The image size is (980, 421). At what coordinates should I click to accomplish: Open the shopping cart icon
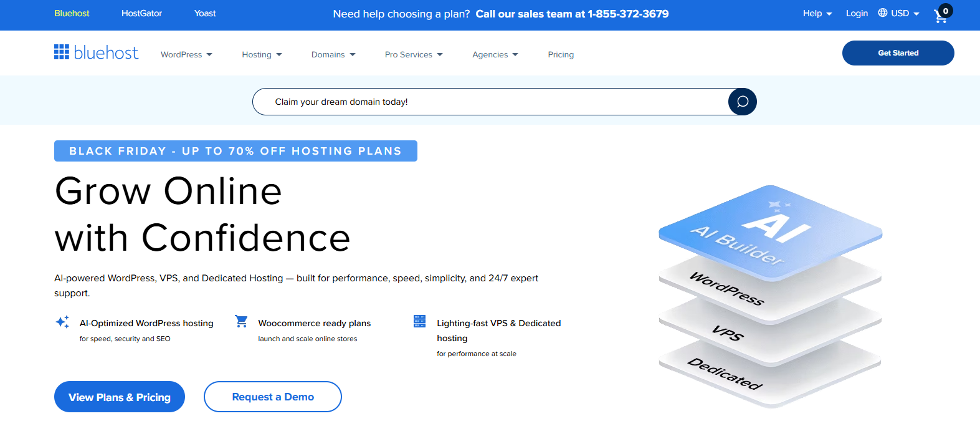tap(941, 16)
